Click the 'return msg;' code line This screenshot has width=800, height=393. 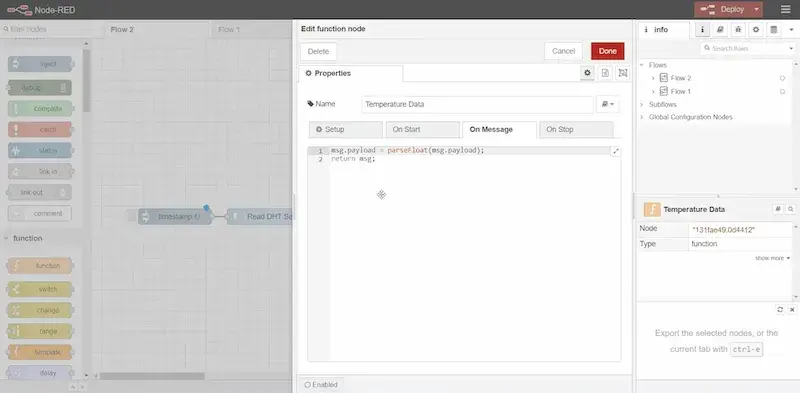pyautogui.click(x=353, y=159)
